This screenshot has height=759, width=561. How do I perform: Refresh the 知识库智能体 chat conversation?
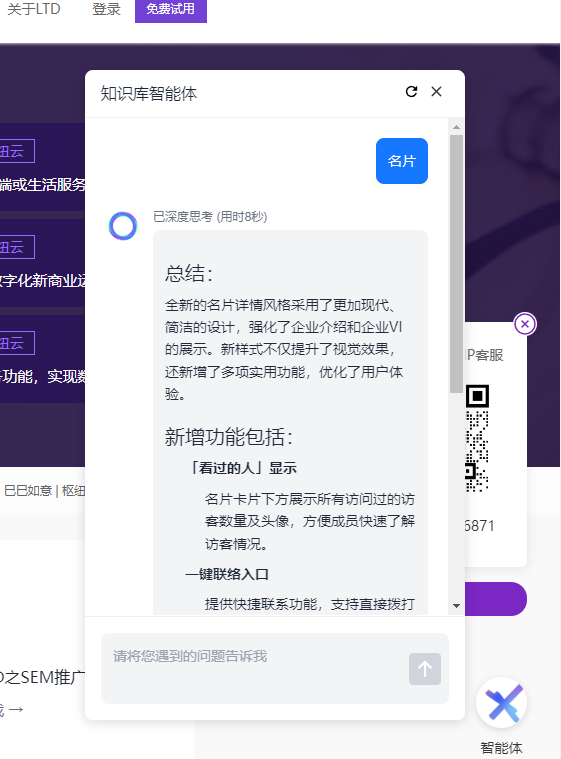[411, 91]
